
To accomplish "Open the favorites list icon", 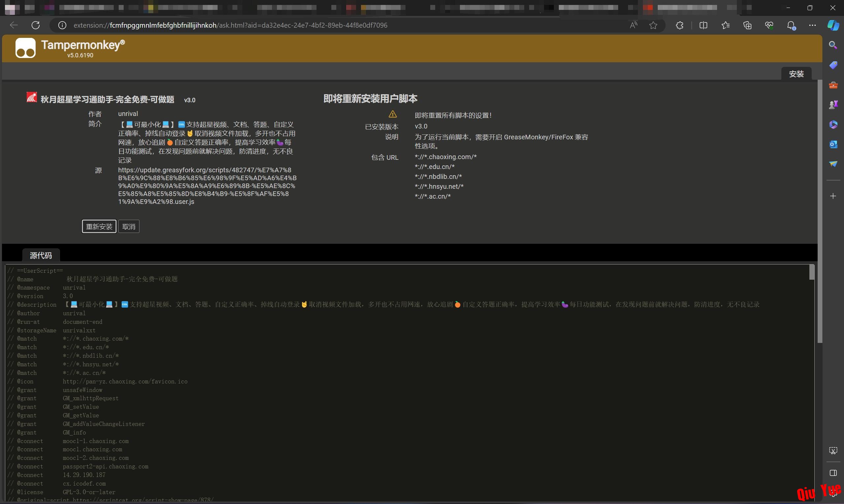I will [725, 25].
